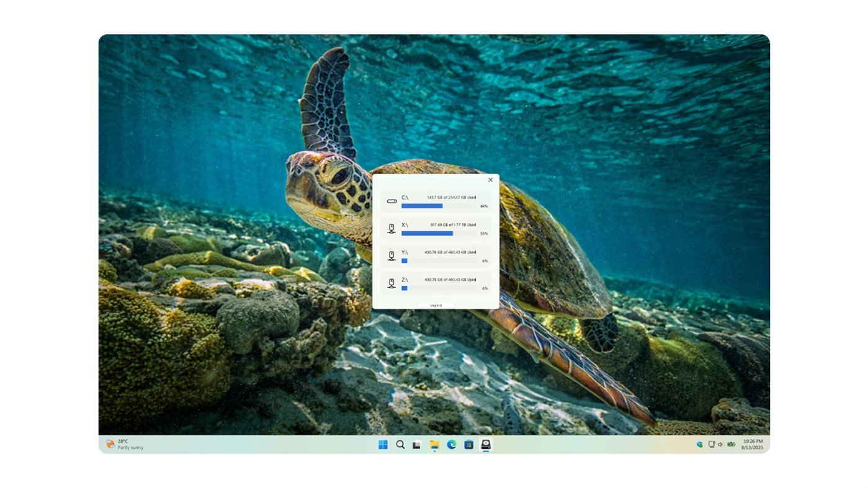Viewport: 868px width, 488px height.
Task: Close the disk usage popup
Action: point(490,179)
